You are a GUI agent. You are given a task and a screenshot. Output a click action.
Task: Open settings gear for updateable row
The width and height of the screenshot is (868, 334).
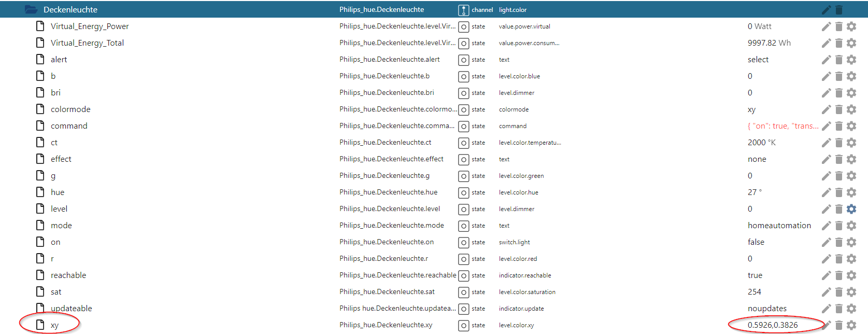[851, 309]
